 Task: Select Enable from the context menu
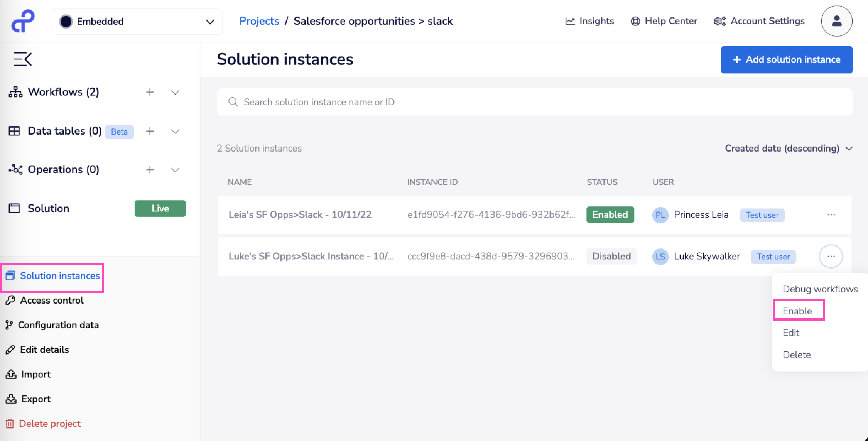797,311
